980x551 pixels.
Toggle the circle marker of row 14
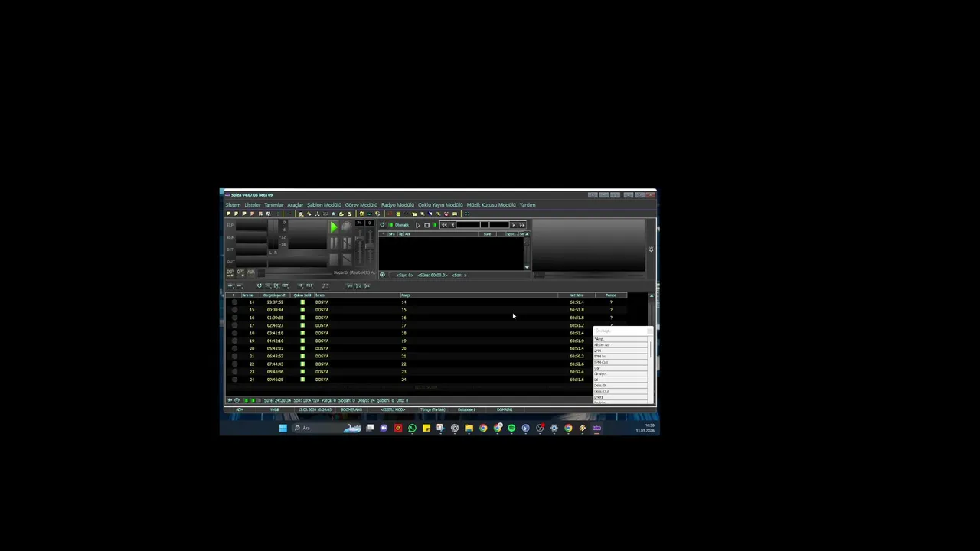pyautogui.click(x=234, y=302)
